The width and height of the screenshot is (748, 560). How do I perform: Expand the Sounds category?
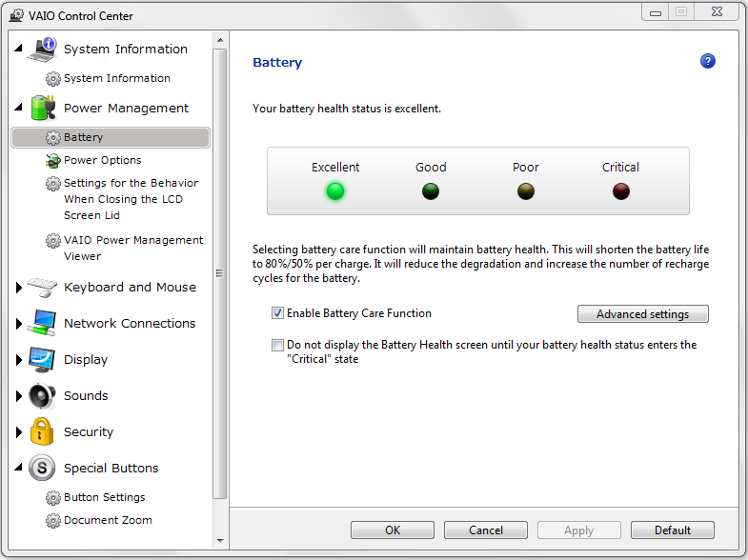(19, 396)
